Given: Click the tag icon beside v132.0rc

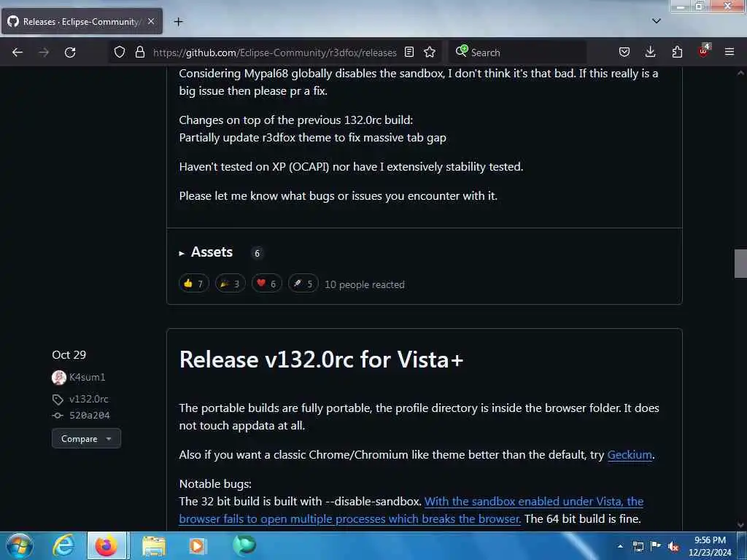Looking at the screenshot, I should 58,400.
